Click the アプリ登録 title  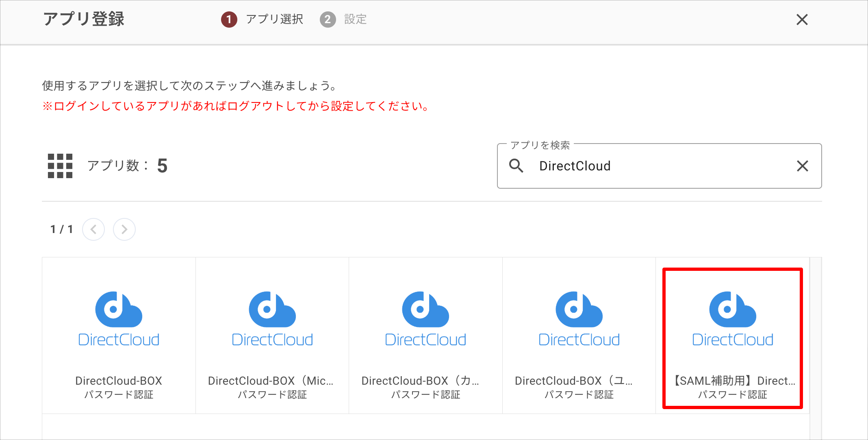84,19
